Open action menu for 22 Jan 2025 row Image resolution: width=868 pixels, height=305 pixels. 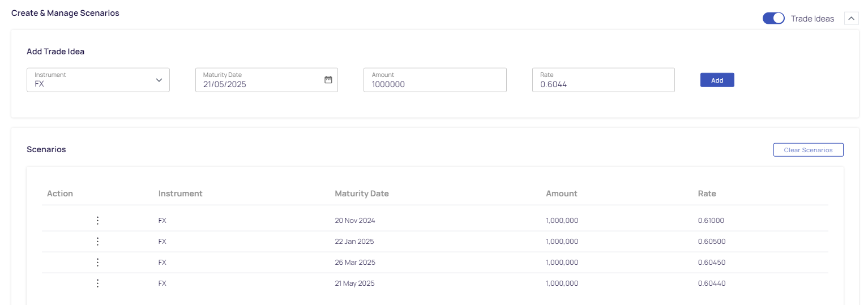click(97, 242)
